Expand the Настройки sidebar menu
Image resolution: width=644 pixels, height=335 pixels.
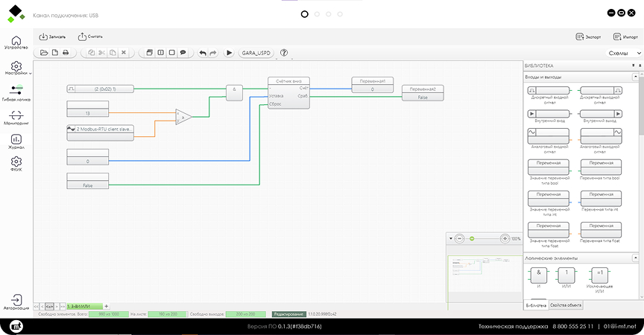(x=16, y=69)
